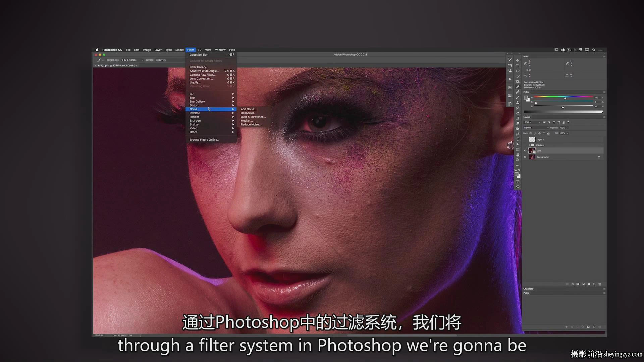The image size is (644, 362).
Task: Select the Move tool
Action: pyautogui.click(x=518, y=61)
